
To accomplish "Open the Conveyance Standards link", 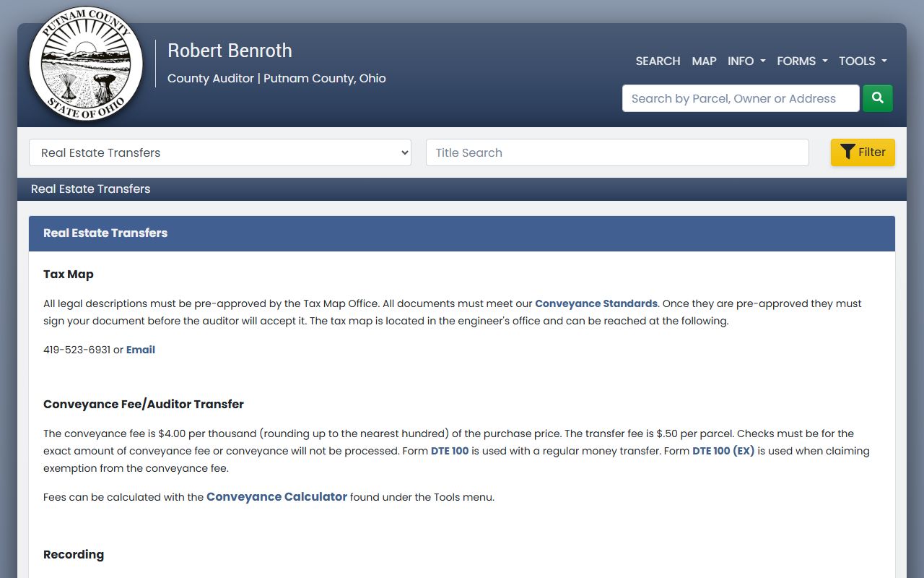I will click(x=596, y=303).
